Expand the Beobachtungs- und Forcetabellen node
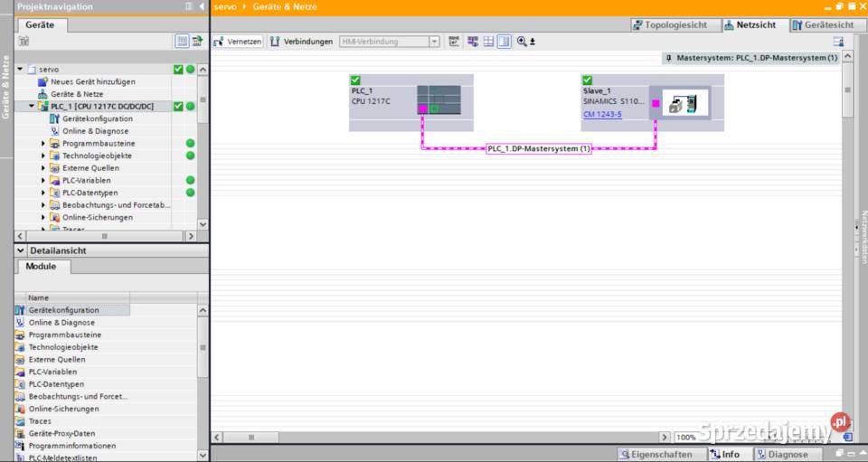The width and height of the screenshot is (868, 462). click(x=43, y=204)
